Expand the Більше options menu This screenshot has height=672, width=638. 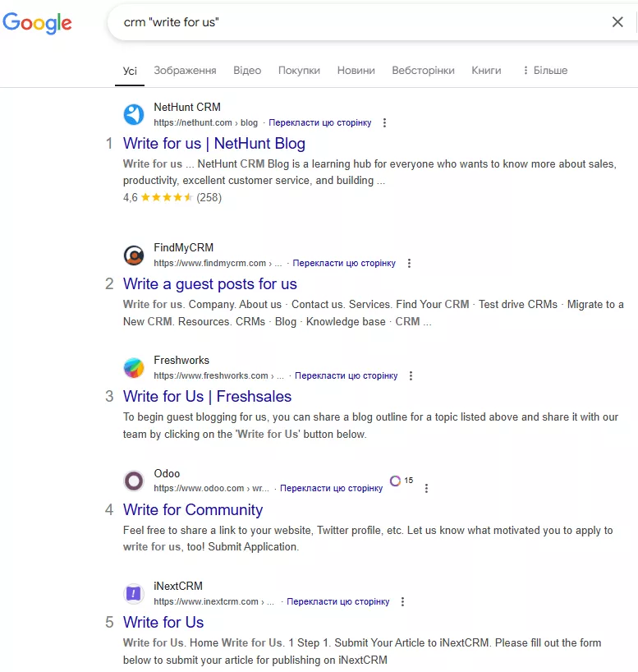coord(545,71)
